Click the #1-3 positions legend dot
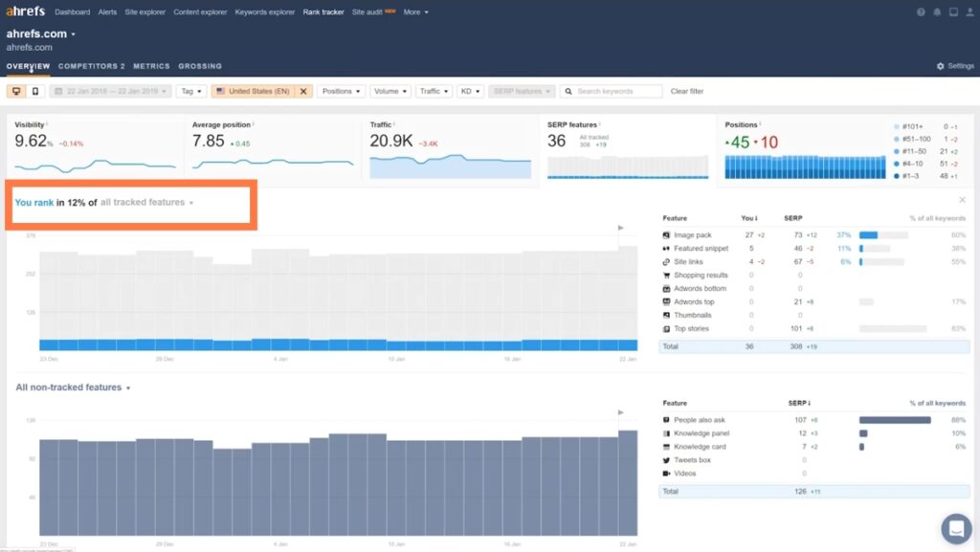 (896, 176)
